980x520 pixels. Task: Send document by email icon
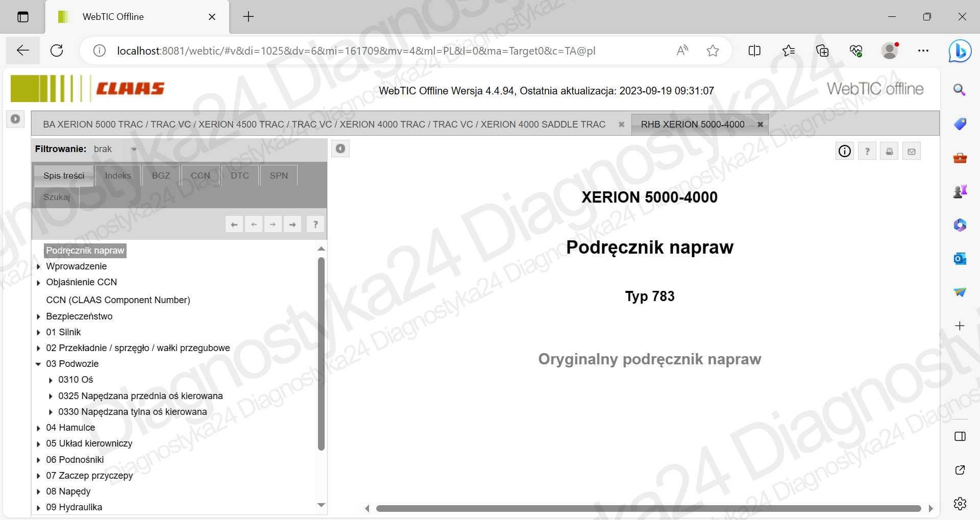click(x=912, y=151)
